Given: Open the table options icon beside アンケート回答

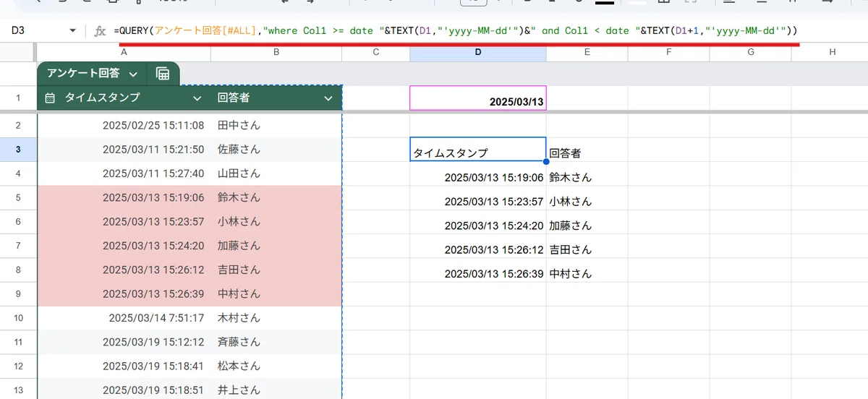Looking at the screenshot, I should click(163, 74).
